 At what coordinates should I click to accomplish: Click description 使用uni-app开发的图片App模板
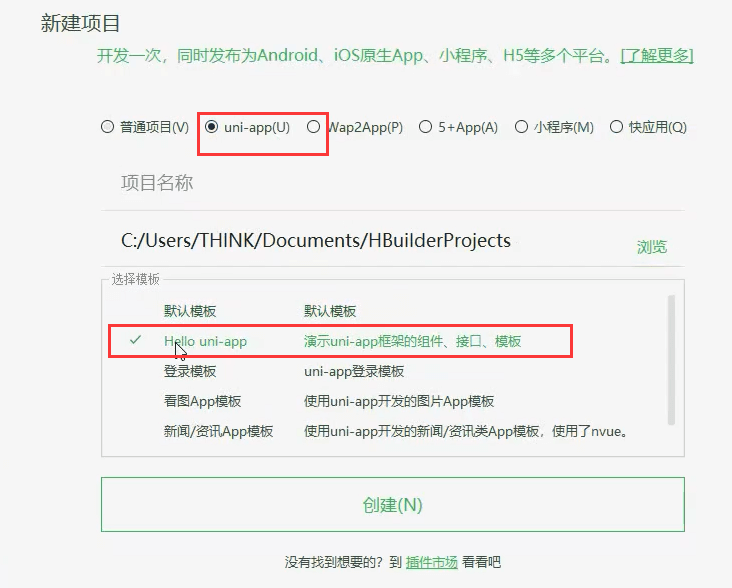coord(399,401)
